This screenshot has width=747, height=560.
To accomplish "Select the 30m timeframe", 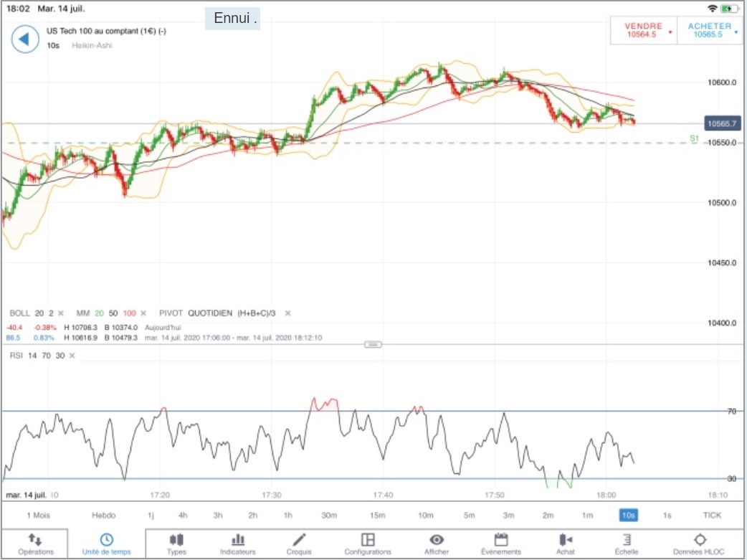I will 329,516.
